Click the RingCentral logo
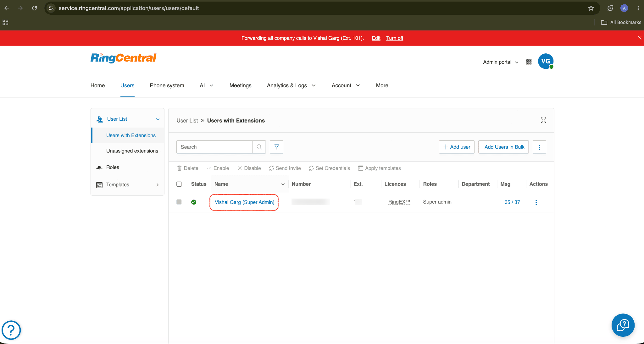The height and width of the screenshot is (344, 644). (123, 58)
